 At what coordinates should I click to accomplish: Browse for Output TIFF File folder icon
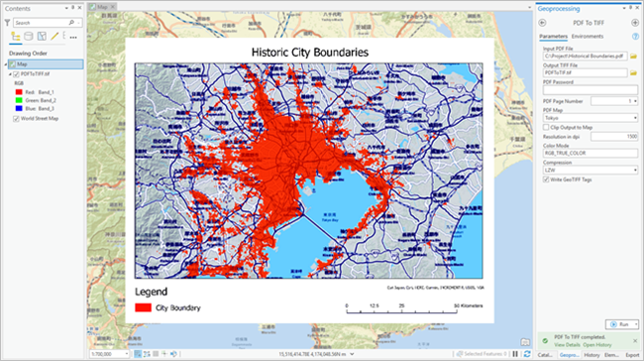[633, 72]
